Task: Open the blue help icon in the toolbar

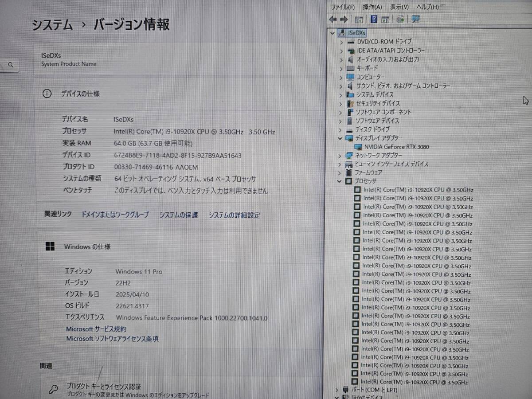Action: click(373, 19)
